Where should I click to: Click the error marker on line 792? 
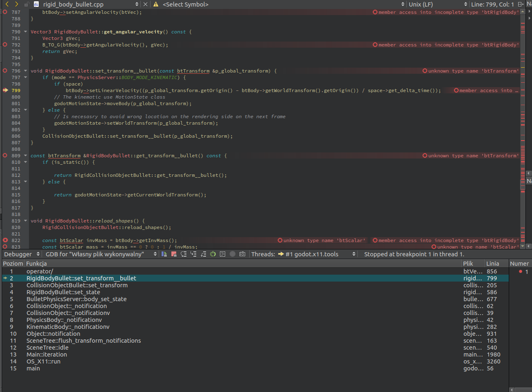tap(5, 44)
